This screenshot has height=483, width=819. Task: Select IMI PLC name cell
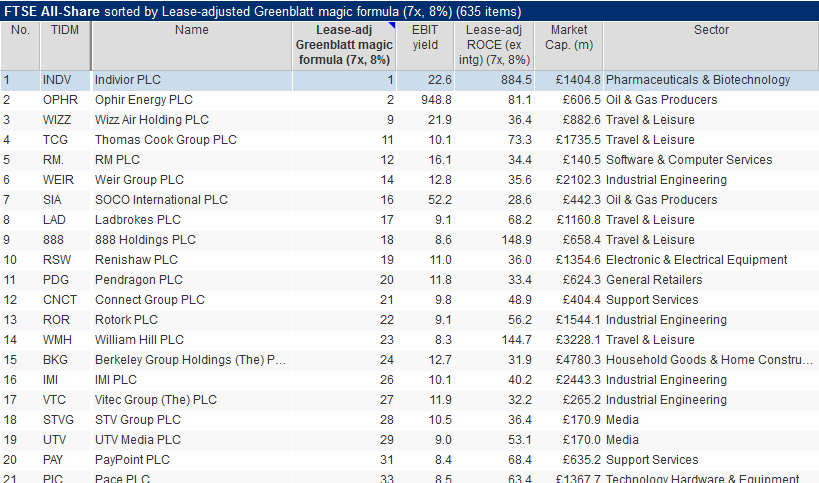tap(115, 380)
